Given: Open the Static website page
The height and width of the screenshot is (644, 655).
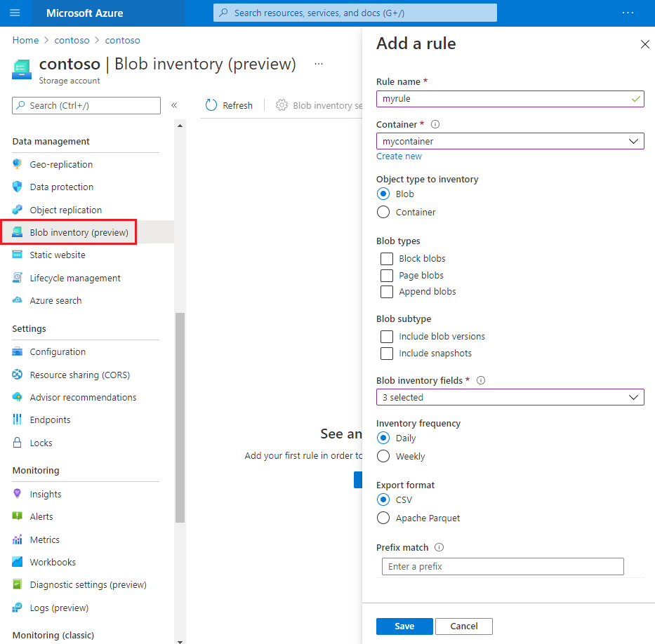Looking at the screenshot, I should (58, 255).
